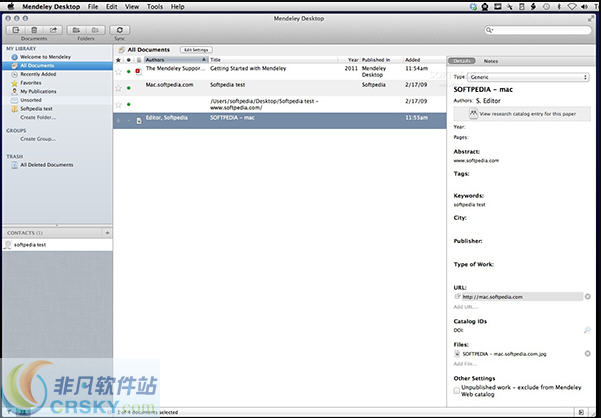Image resolution: width=601 pixels, height=418 pixels.
Task: Open the View menu
Action: (x=132, y=7)
